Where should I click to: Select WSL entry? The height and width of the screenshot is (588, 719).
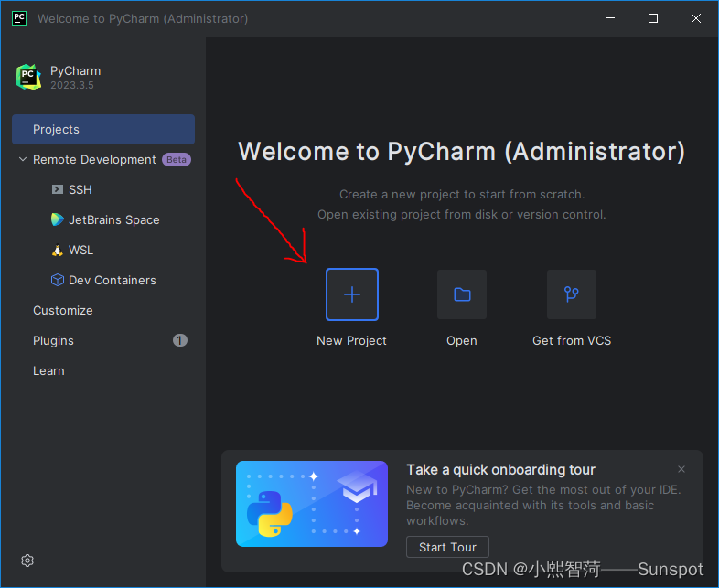tap(81, 251)
